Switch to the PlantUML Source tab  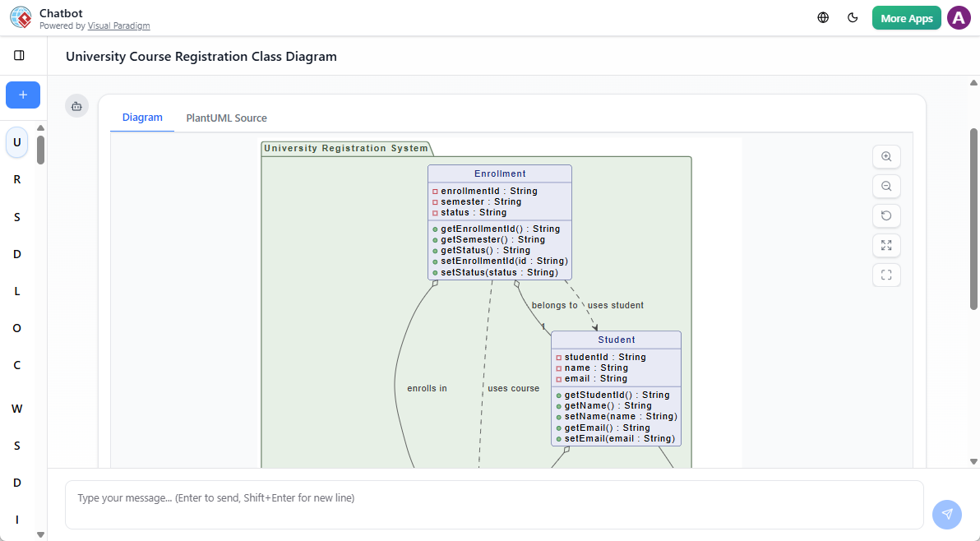pos(226,118)
